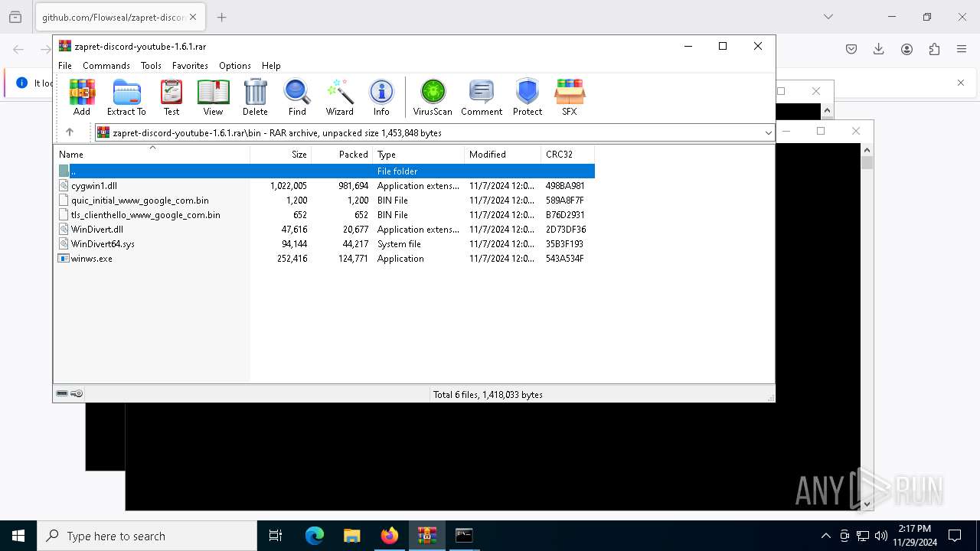Open Microsoft Edge from taskbar
This screenshot has height=551, width=980.
tap(315, 536)
